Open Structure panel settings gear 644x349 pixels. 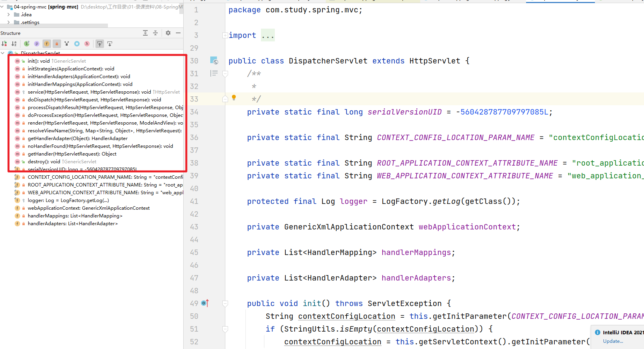click(168, 33)
